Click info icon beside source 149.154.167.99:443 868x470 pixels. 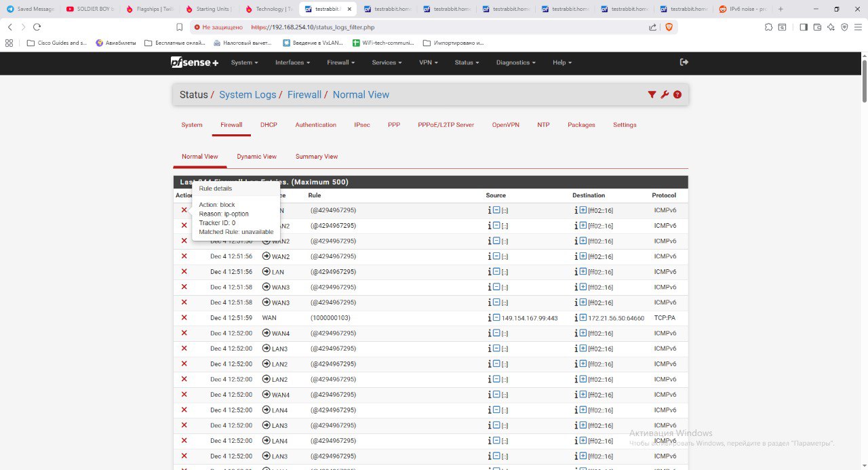490,318
